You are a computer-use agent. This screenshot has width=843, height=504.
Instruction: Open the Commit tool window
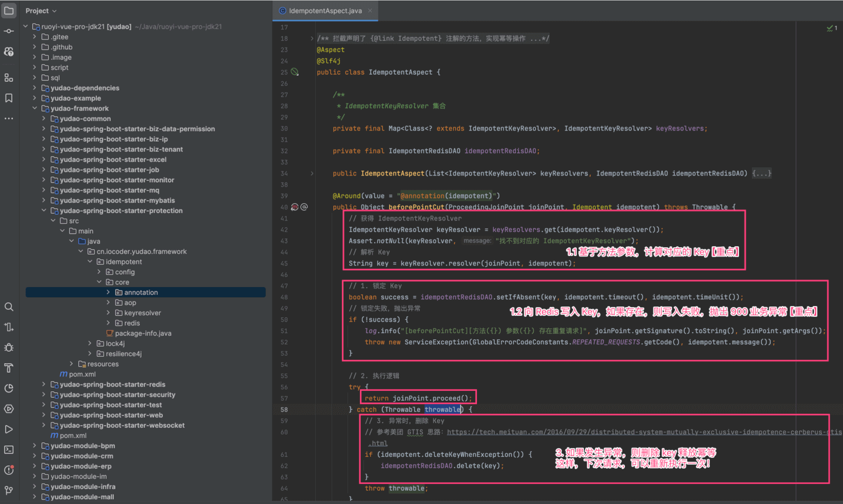coord(9,31)
